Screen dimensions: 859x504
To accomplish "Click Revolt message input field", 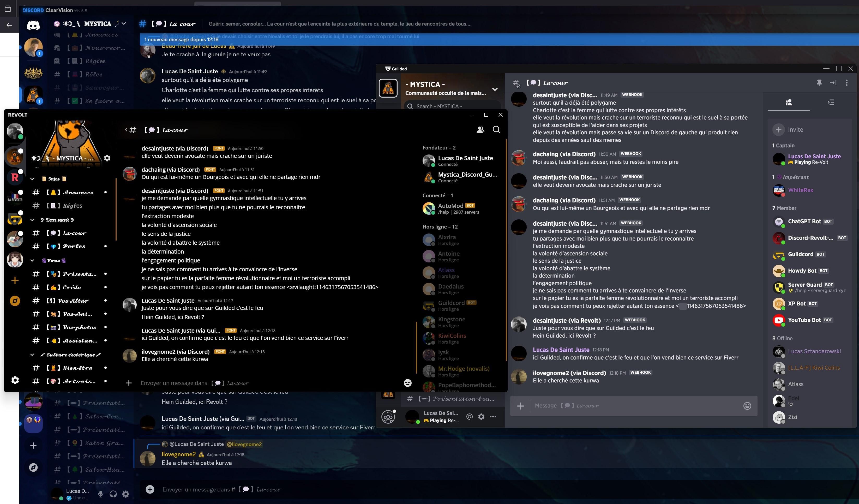I will (269, 383).
